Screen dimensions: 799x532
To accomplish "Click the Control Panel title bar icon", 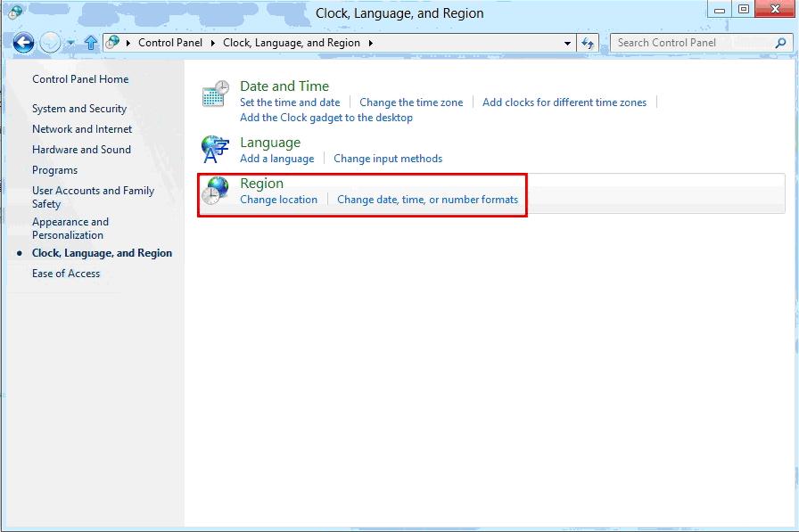I will point(15,12).
